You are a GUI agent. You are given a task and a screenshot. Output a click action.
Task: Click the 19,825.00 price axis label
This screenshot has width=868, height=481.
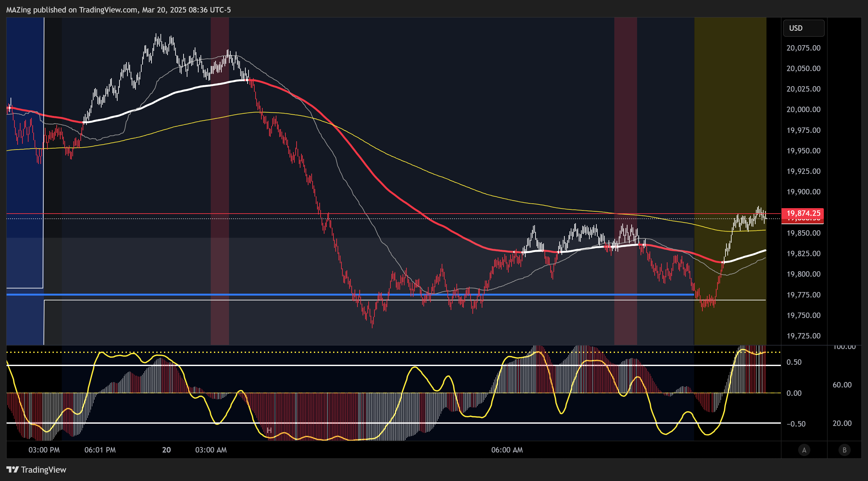[803, 254]
